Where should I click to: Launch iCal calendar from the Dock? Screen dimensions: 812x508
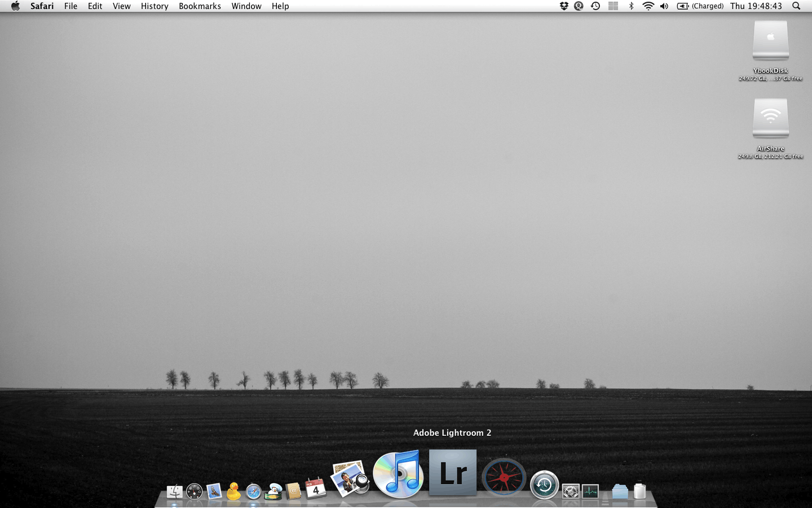[316, 488]
